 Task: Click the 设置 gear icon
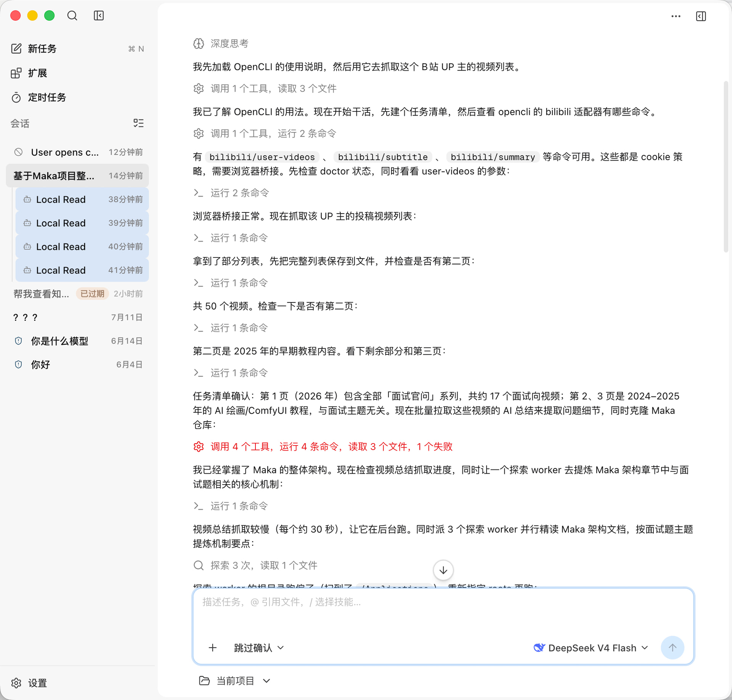16,683
